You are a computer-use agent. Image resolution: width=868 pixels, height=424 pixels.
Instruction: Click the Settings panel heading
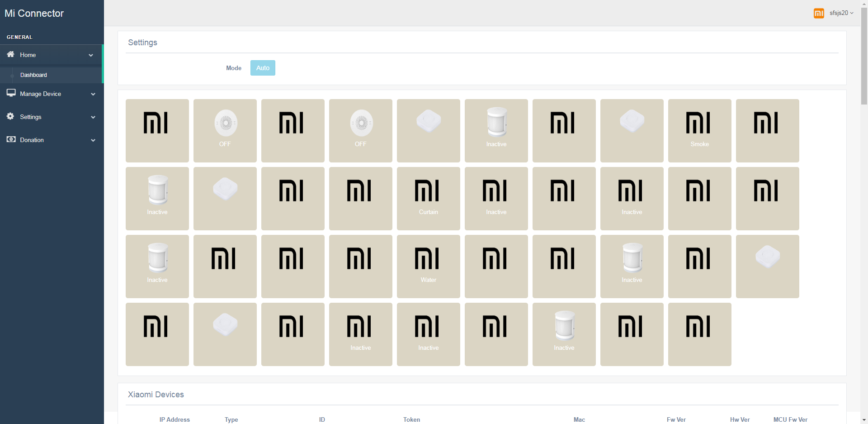click(x=142, y=43)
